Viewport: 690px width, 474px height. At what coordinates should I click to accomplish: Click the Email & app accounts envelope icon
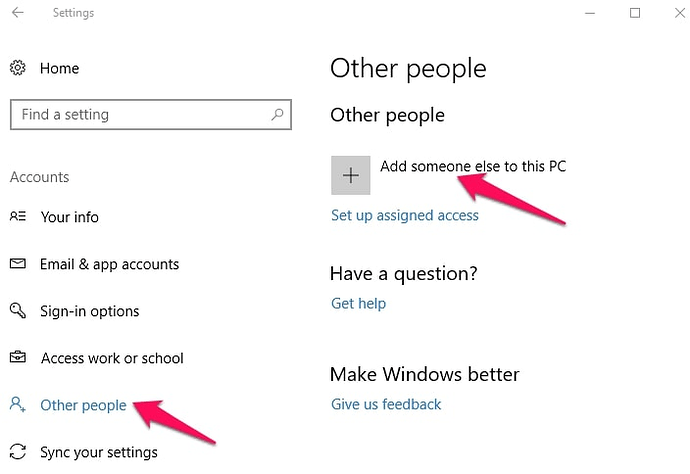(x=18, y=264)
